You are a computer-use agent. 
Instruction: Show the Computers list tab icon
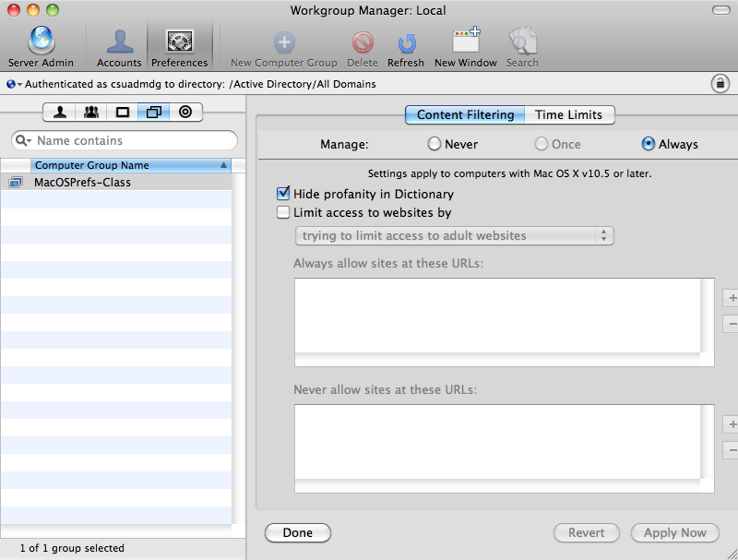pyautogui.click(x=123, y=112)
